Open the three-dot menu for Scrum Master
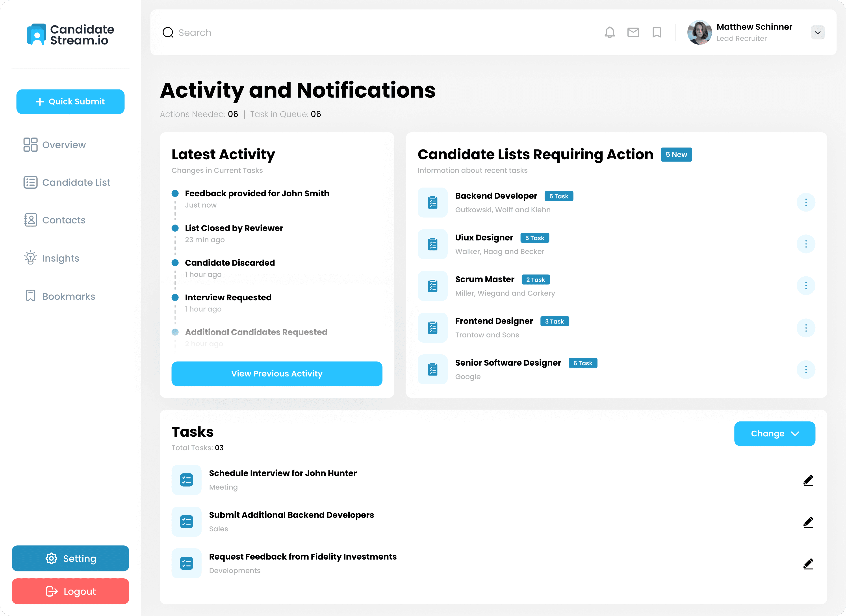 [806, 286]
